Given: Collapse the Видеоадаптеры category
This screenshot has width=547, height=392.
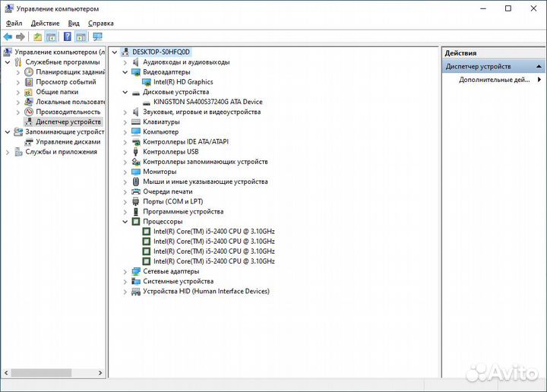Looking at the screenshot, I should [125, 72].
